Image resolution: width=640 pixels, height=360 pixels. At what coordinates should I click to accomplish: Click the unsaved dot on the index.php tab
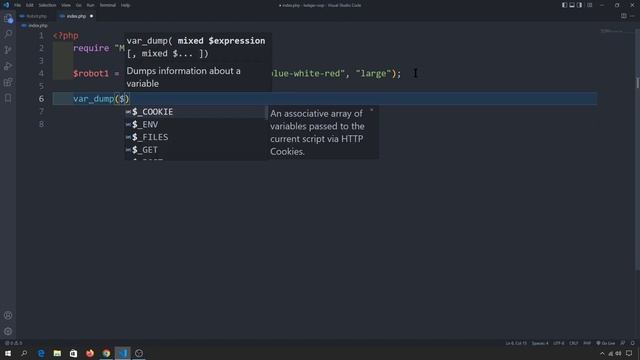click(x=91, y=16)
